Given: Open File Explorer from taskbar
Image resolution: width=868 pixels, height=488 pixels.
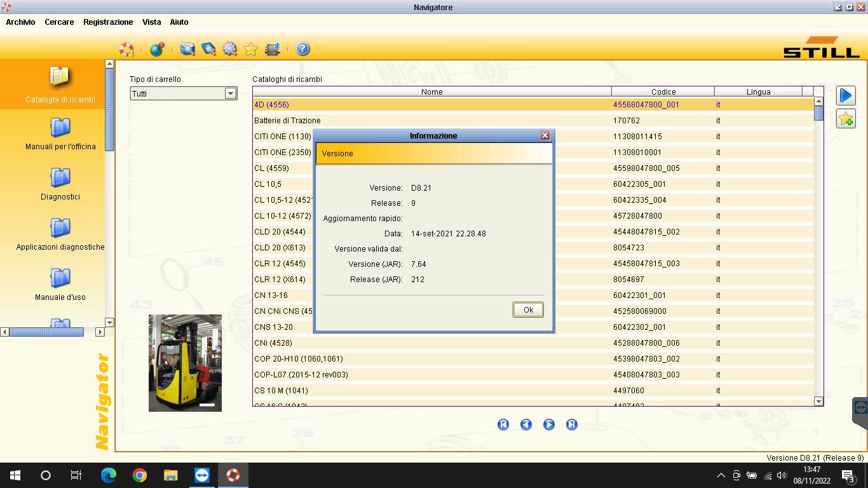Looking at the screenshot, I should click(171, 475).
